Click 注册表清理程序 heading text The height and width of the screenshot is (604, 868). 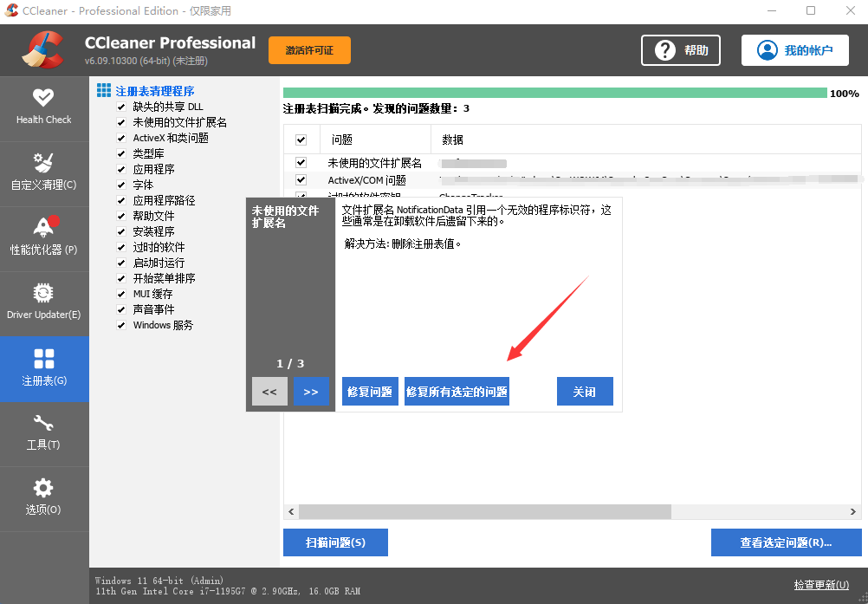pos(155,91)
